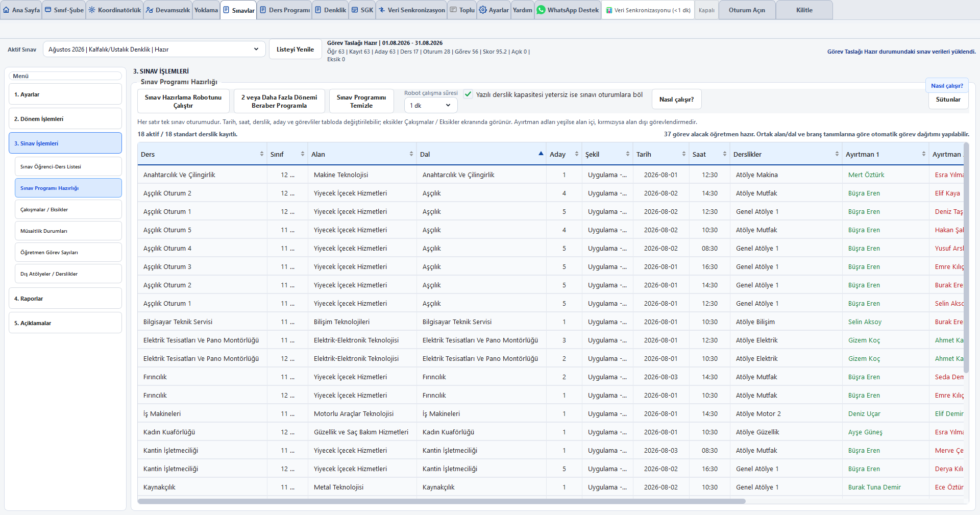
Task: Sort by Alan column arrows
Action: (x=411, y=154)
